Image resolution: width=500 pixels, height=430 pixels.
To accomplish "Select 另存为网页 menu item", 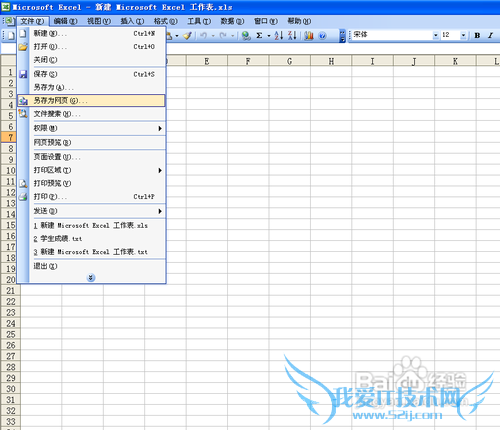I will [x=91, y=101].
